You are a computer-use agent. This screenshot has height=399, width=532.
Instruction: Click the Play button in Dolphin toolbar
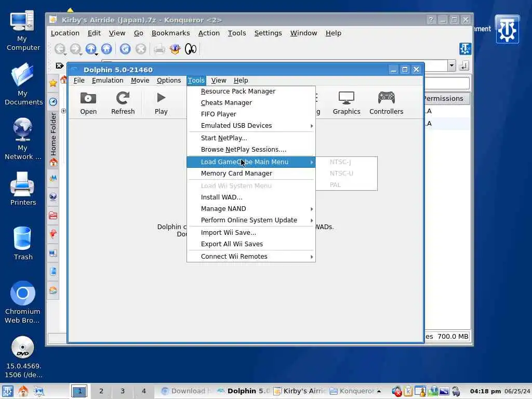point(161,103)
